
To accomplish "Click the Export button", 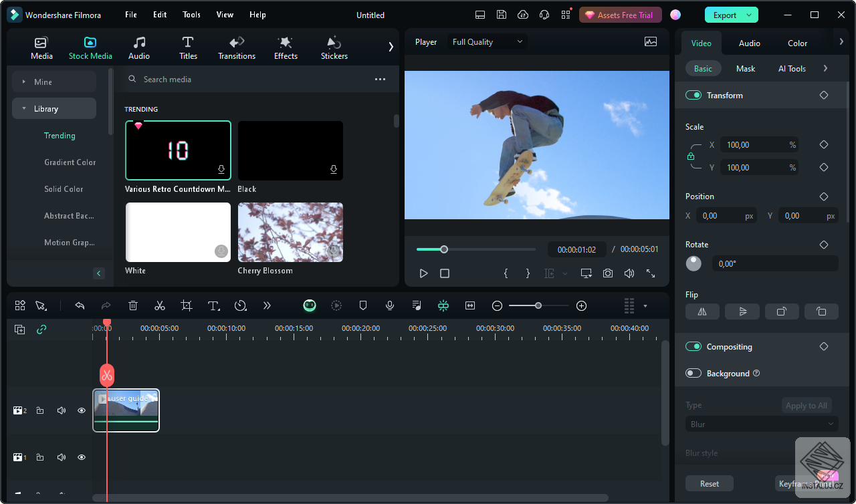I will coord(724,15).
